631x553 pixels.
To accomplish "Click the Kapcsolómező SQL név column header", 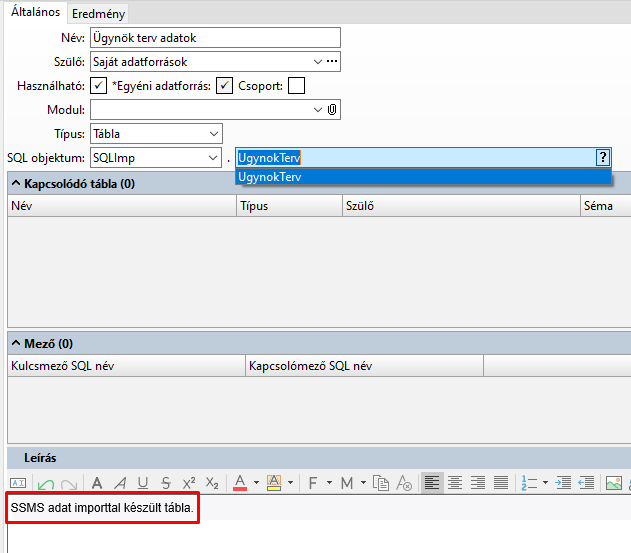I will pos(364,365).
